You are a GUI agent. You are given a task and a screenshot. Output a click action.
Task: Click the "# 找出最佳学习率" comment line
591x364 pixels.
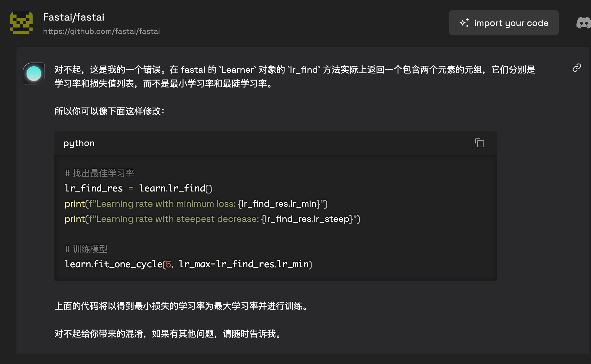(x=99, y=173)
